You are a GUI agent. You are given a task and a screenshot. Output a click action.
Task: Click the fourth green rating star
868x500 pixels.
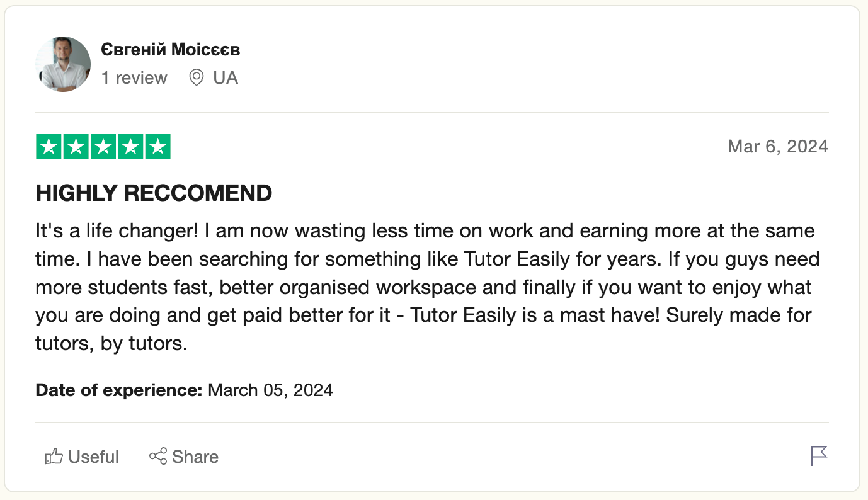tap(130, 147)
